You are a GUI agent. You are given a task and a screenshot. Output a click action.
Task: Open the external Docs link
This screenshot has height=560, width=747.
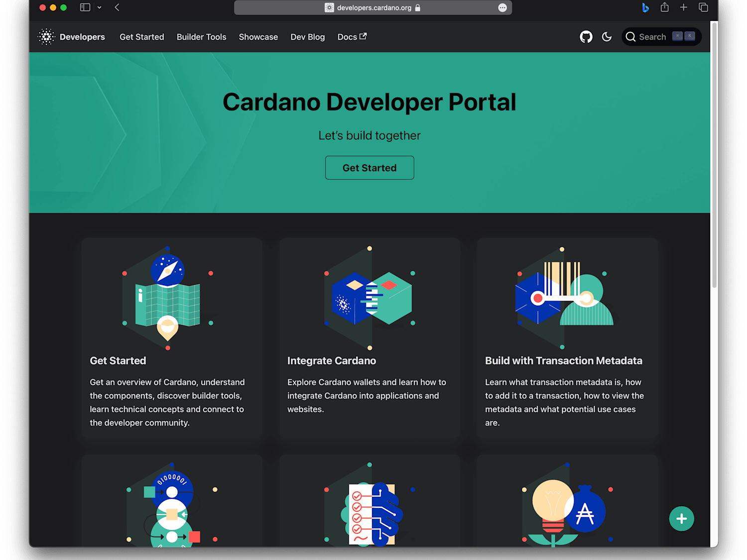click(x=352, y=37)
